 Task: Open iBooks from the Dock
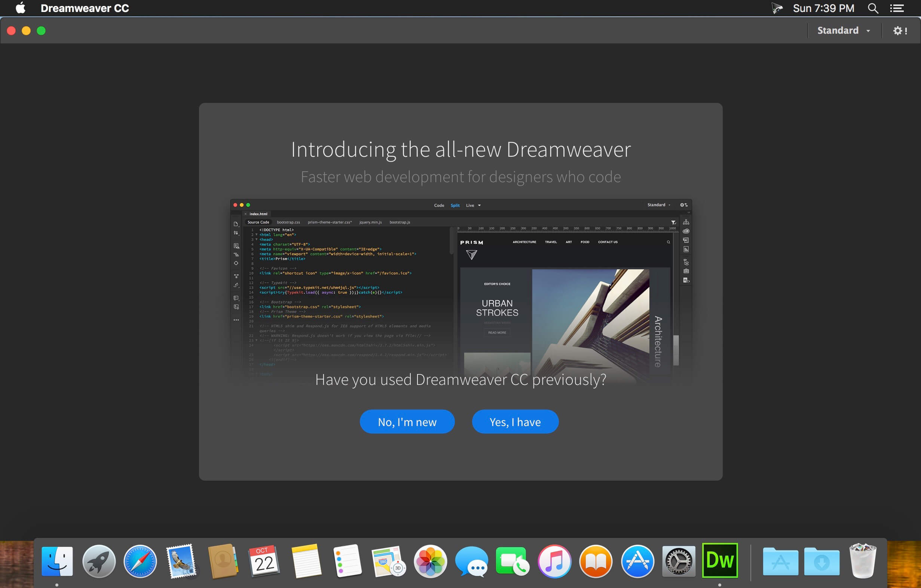(596, 561)
